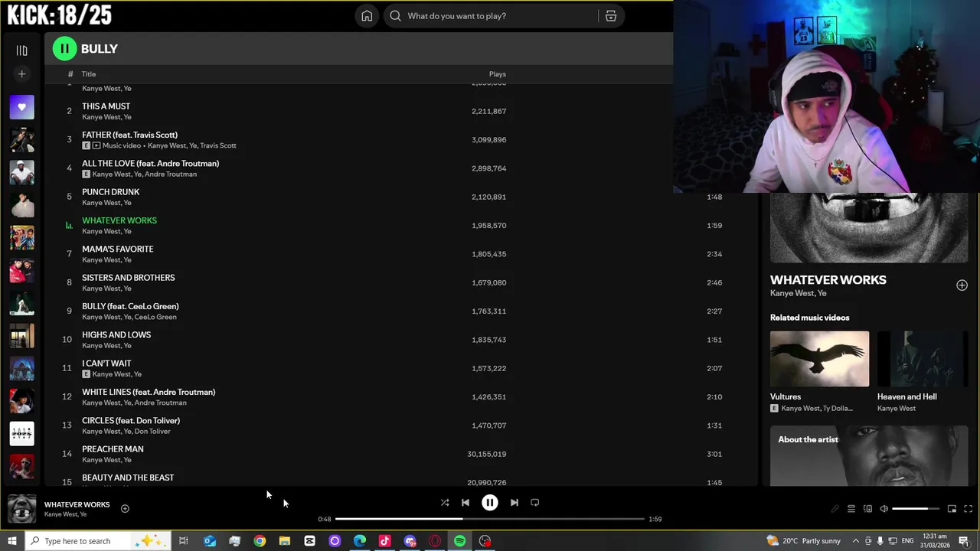The width and height of the screenshot is (980, 551).
Task: Expand Your Library in the sidebar
Action: coord(21,51)
